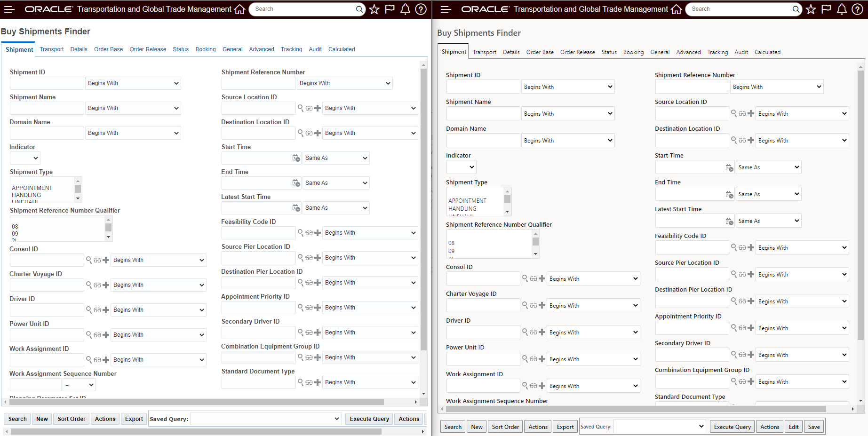Open the navigation menu in the left window

(x=9, y=9)
